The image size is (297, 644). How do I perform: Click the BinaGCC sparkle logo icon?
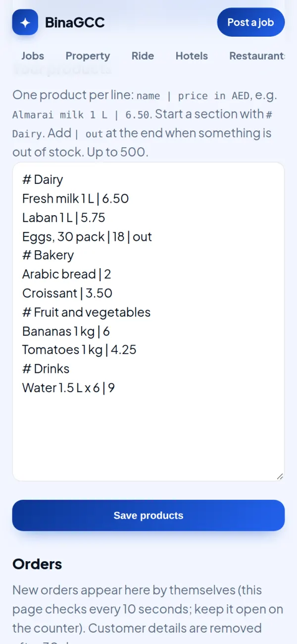click(25, 22)
